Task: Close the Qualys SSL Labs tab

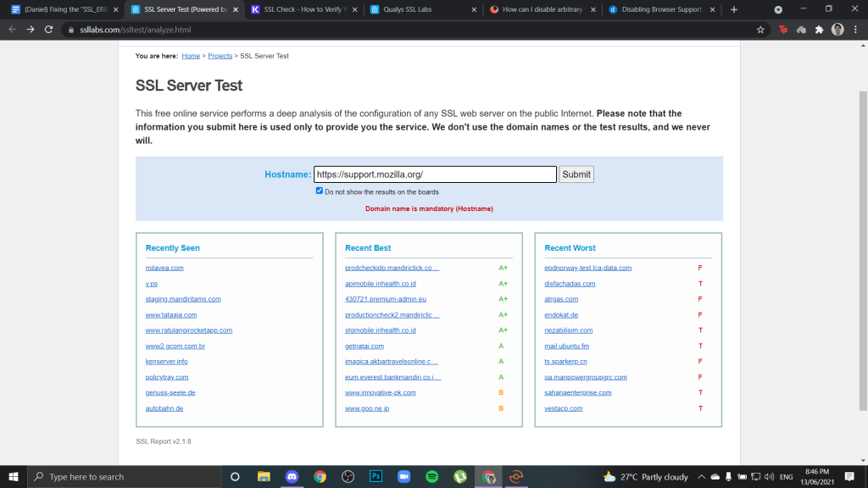Action: click(474, 9)
